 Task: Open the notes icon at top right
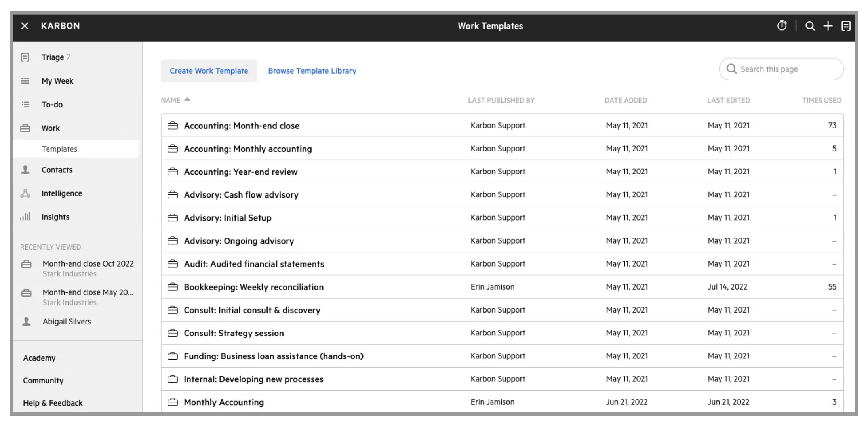pos(846,26)
